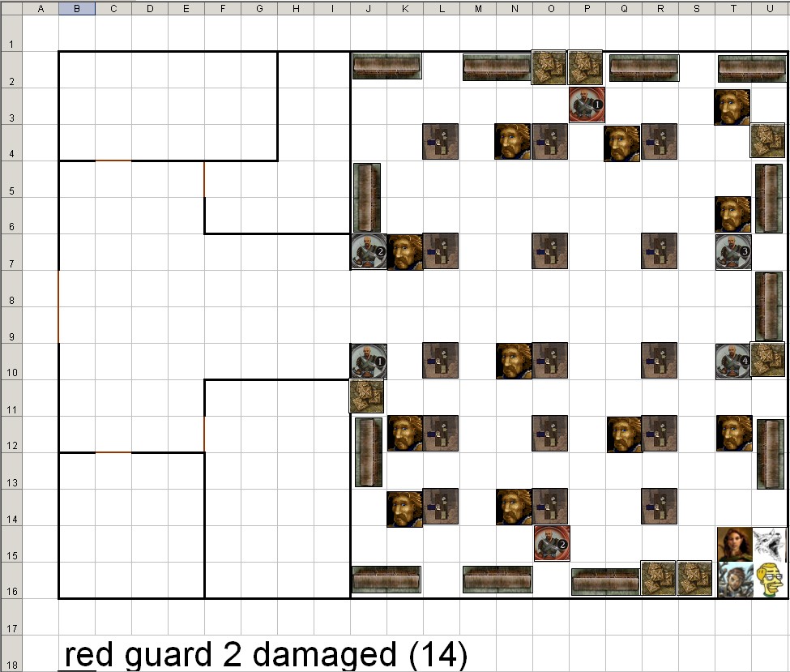
Task: Click the bearded golden face token in N10
Action: pyautogui.click(x=514, y=361)
